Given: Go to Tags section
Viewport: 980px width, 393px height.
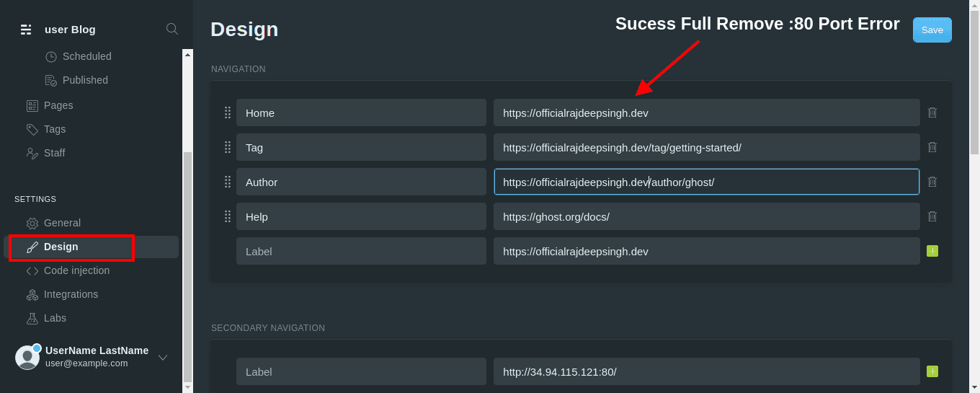Looking at the screenshot, I should coord(55,129).
